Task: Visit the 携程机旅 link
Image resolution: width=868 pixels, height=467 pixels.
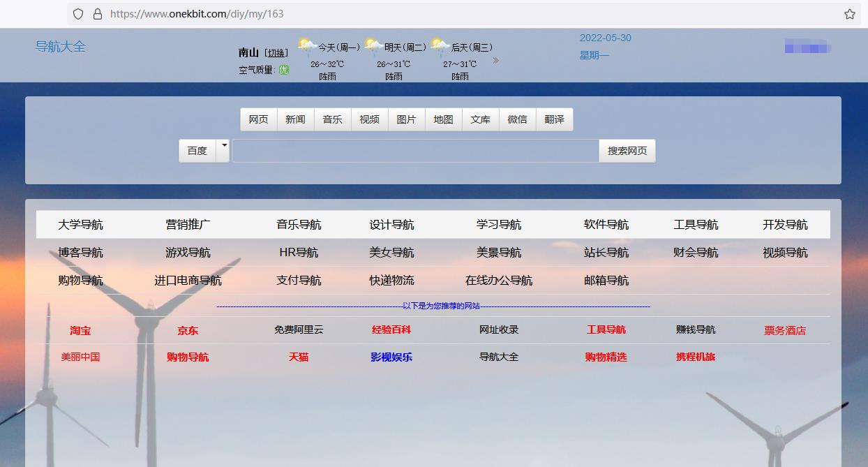Action: (696, 357)
